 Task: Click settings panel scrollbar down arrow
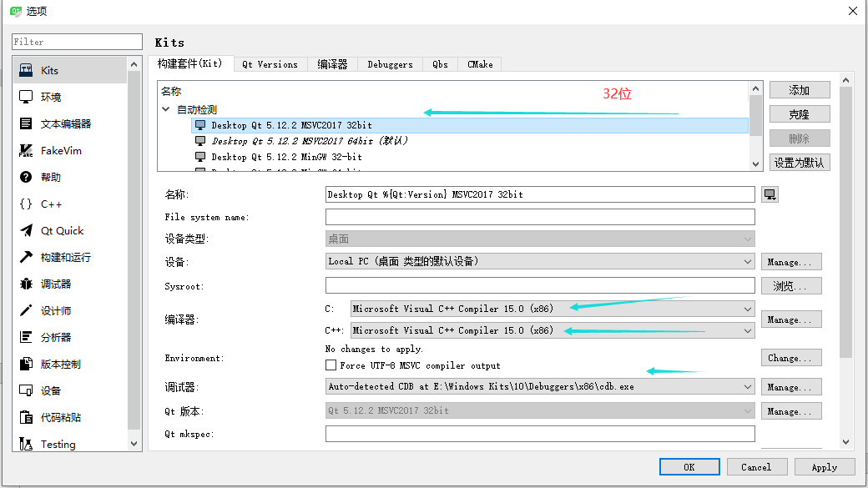pos(845,441)
